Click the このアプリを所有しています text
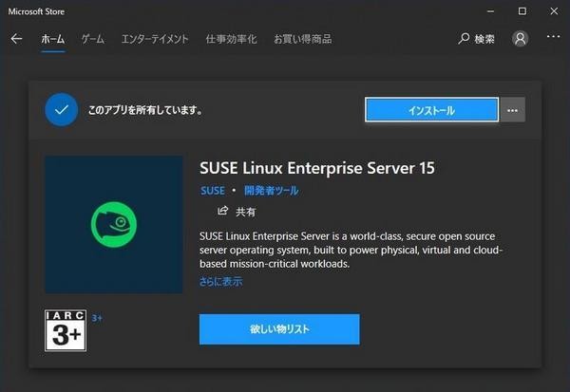The height and width of the screenshot is (392, 570). click(145, 110)
